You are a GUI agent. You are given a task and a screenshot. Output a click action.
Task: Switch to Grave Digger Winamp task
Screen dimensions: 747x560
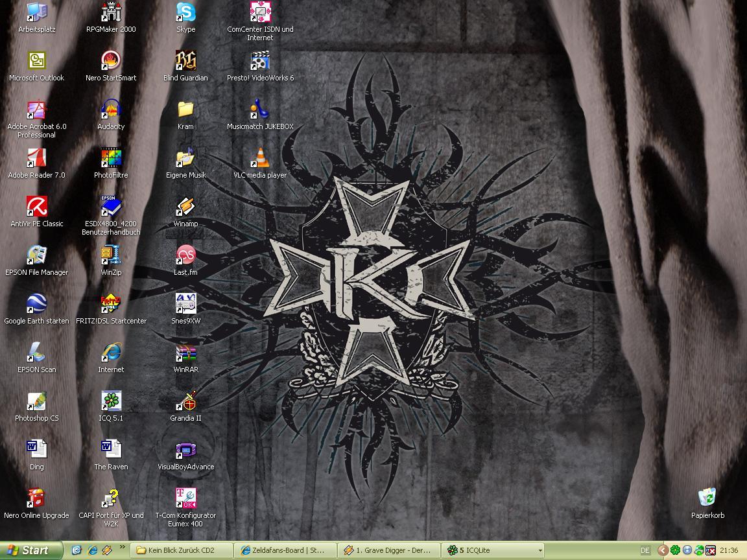pos(389,550)
